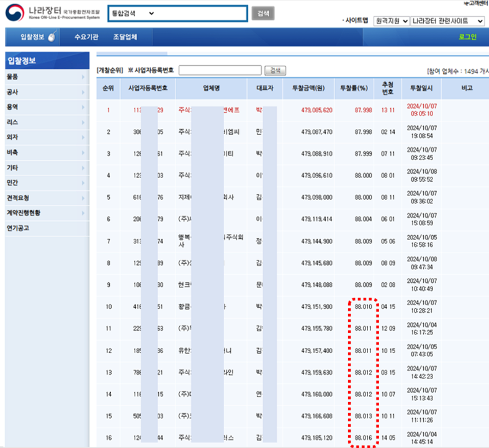The width and height of the screenshot is (489, 448).
Task: Expand the 리스 sidebar arrow
Action: tap(83, 122)
